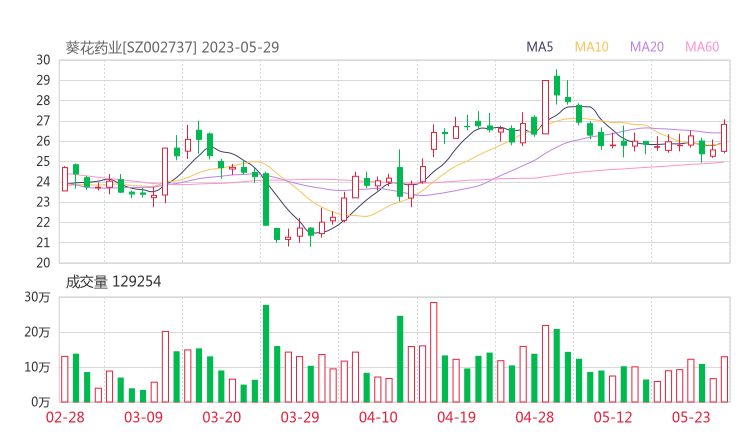Click the price axis value 20
This screenshot has width=740, height=440.
[x=43, y=263]
